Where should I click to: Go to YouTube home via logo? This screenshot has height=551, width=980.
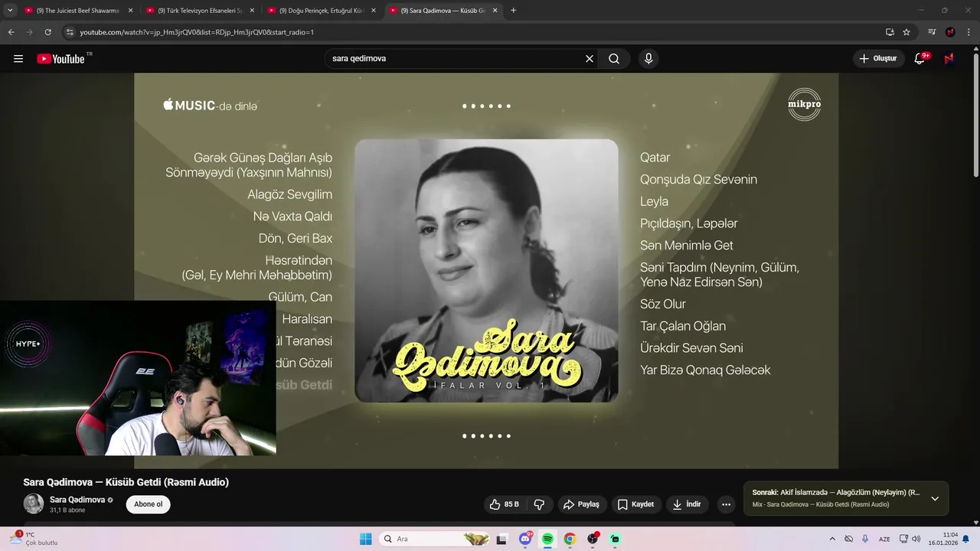click(60, 59)
